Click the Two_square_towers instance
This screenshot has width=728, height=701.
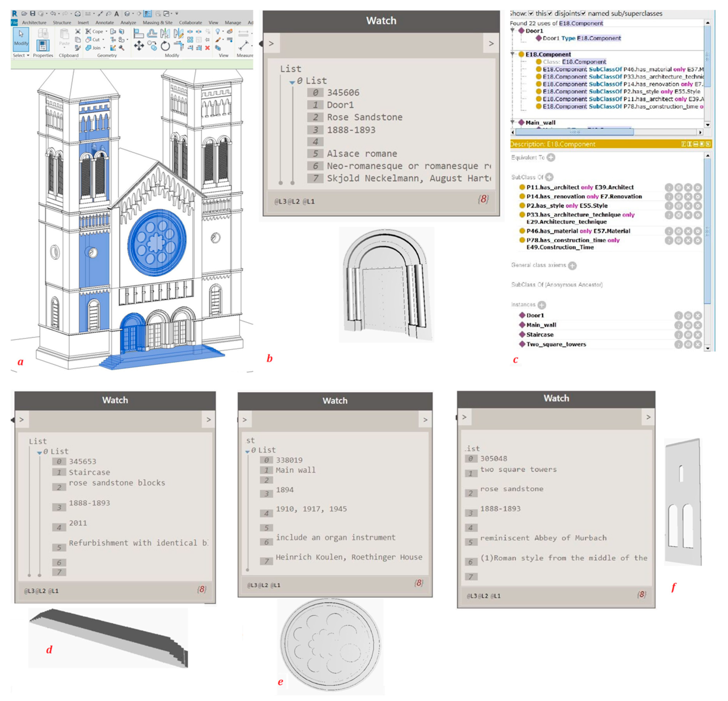click(x=556, y=344)
